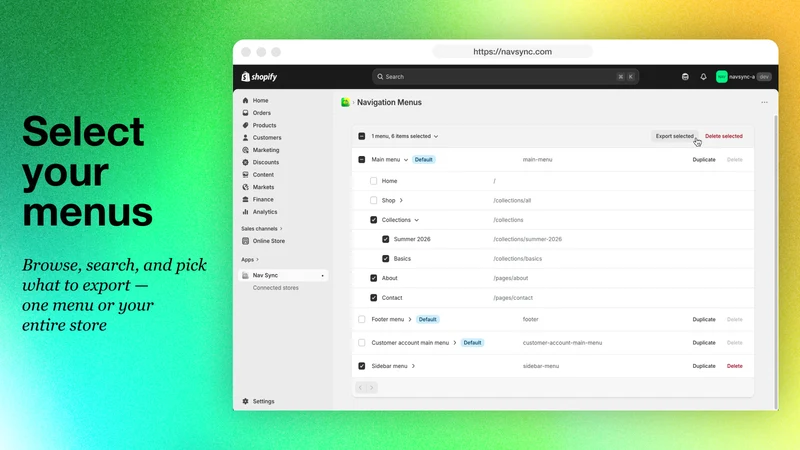Screen dimensions: 800x450
Task: Click Delete selected button
Action: pyautogui.click(x=723, y=136)
